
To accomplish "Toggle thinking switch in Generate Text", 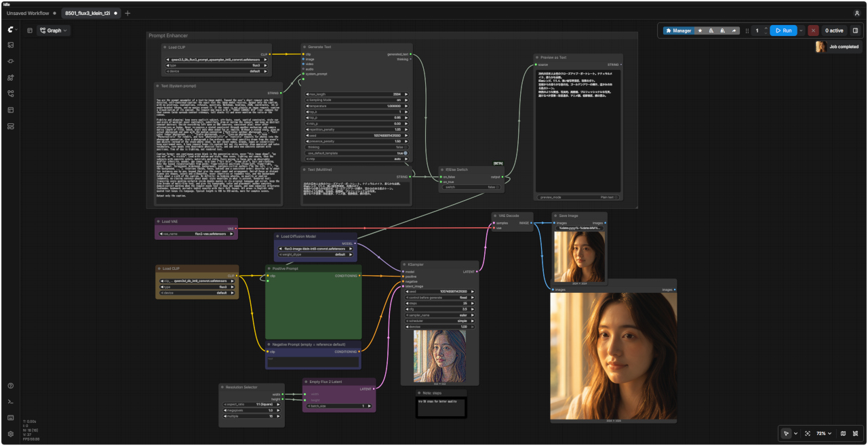I will [356, 146].
